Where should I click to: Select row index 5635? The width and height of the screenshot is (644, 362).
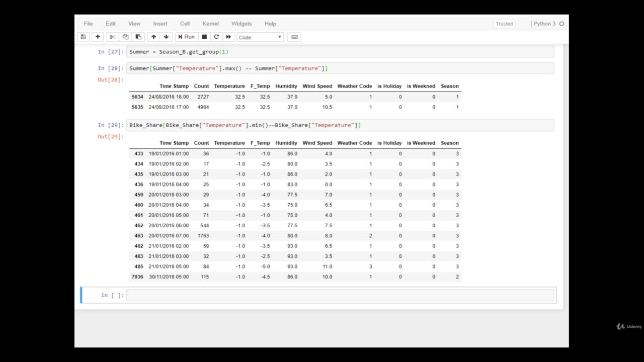point(137,107)
